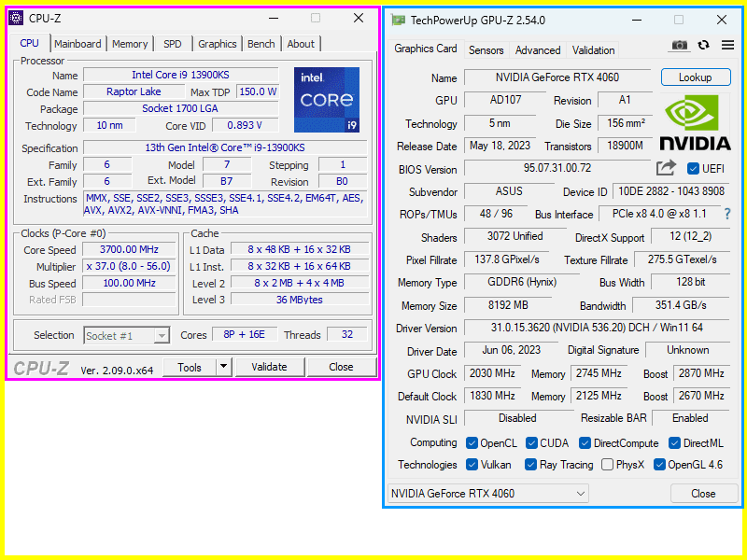Take a screenshot with the camera icon
The height and width of the screenshot is (560, 747).
click(x=679, y=45)
